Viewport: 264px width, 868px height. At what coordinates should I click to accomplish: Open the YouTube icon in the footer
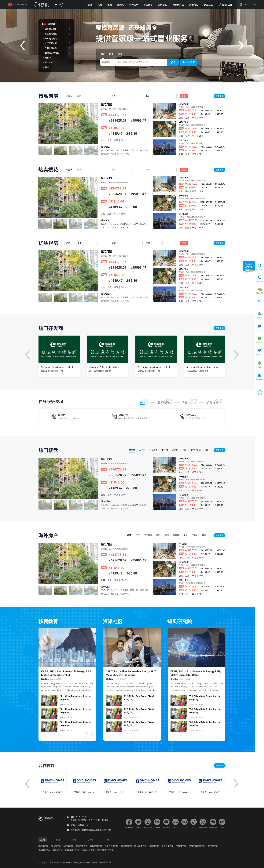[x=166, y=822]
